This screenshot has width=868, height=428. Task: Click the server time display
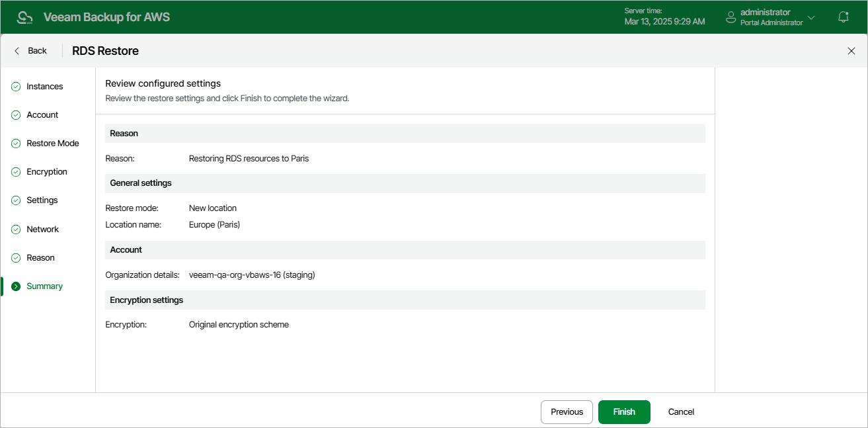click(664, 17)
